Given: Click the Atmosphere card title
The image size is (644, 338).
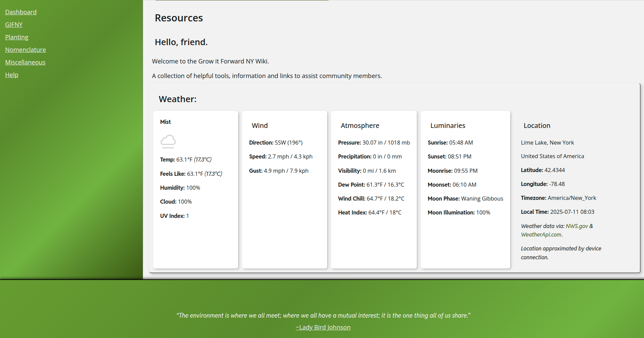Looking at the screenshot, I should coord(360,126).
